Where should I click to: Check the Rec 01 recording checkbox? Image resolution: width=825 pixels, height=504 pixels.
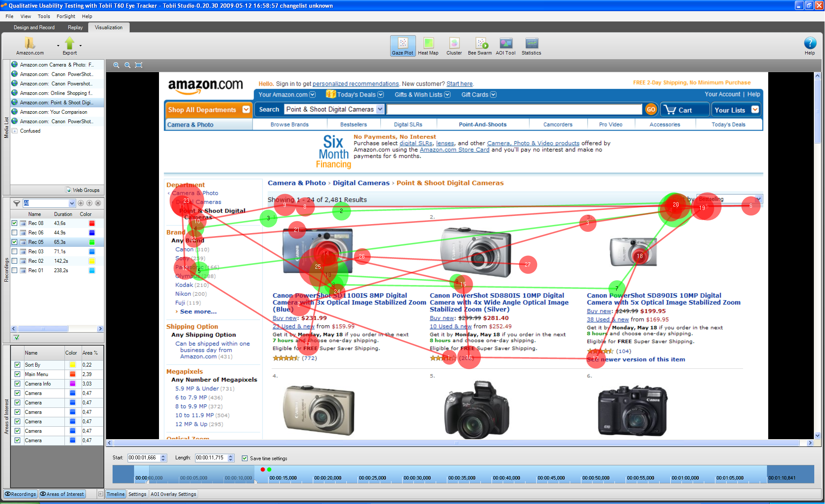pos(15,270)
